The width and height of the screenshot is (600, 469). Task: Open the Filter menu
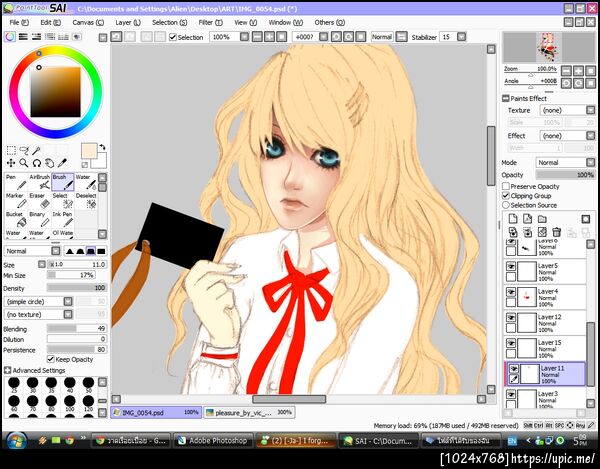(210, 23)
